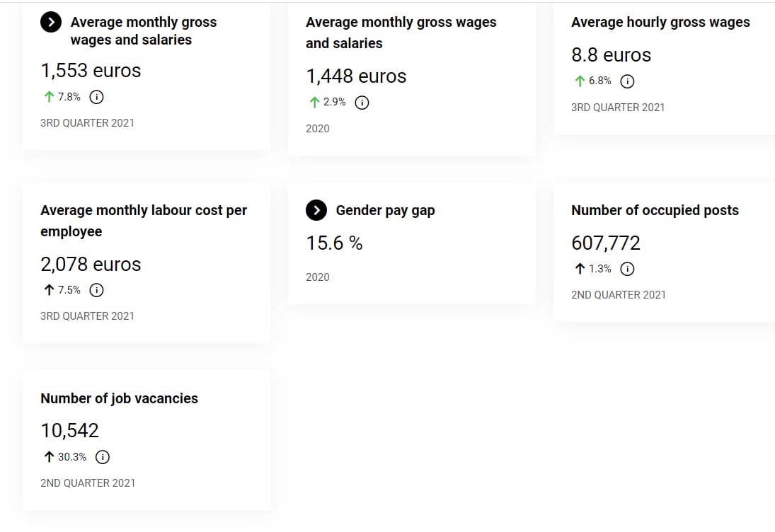This screenshot has width=775, height=532.
Task: Click the Number of job vacancies heading
Action: point(119,398)
